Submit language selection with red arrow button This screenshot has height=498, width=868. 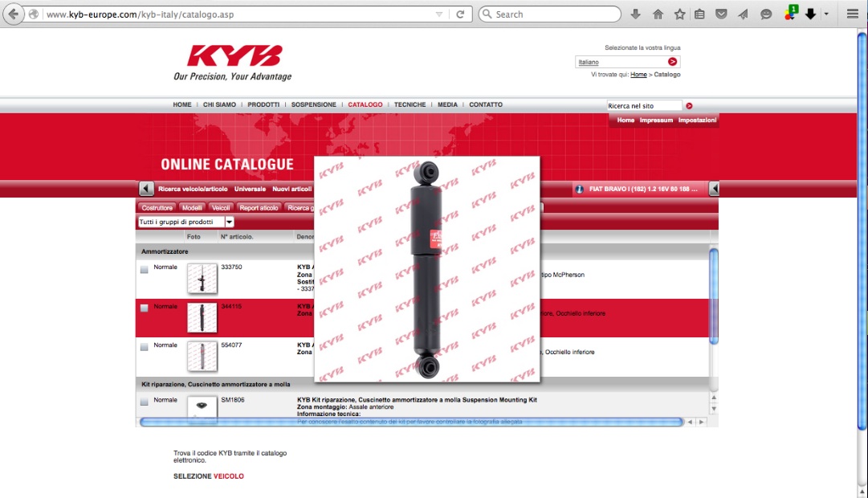coord(672,62)
